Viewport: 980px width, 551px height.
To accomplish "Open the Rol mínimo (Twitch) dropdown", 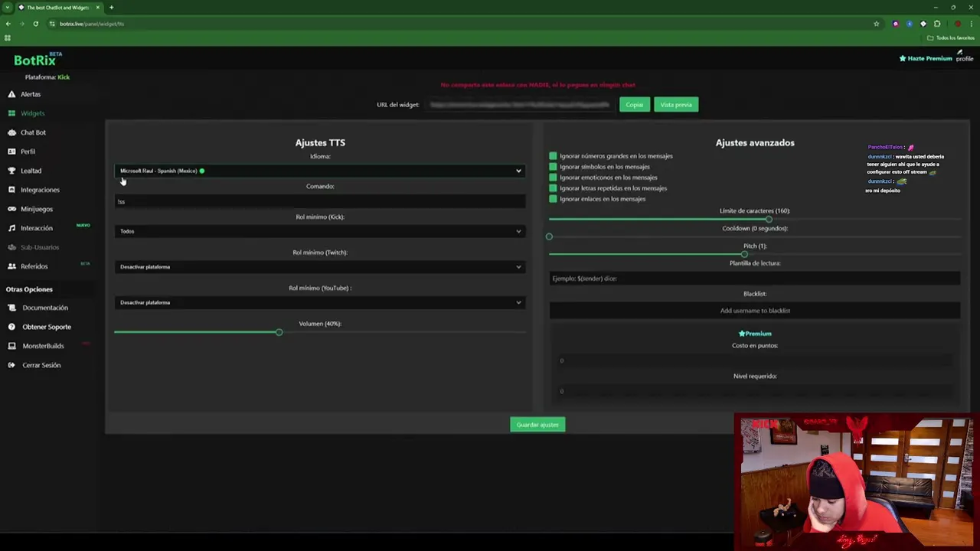I will (x=320, y=267).
